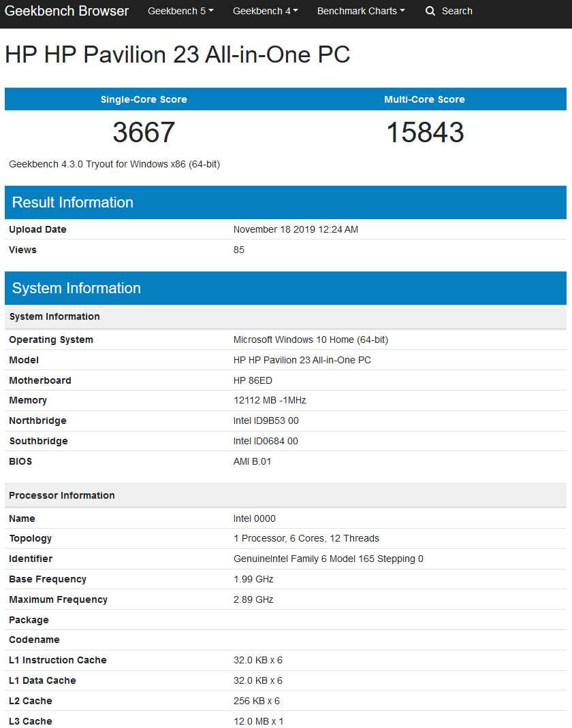Image resolution: width=572 pixels, height=728 pixels.
Task: Select the GenuineIntel Family 6 Model 165 identifier
Action: pyautogui.click(x=328, y=559)
